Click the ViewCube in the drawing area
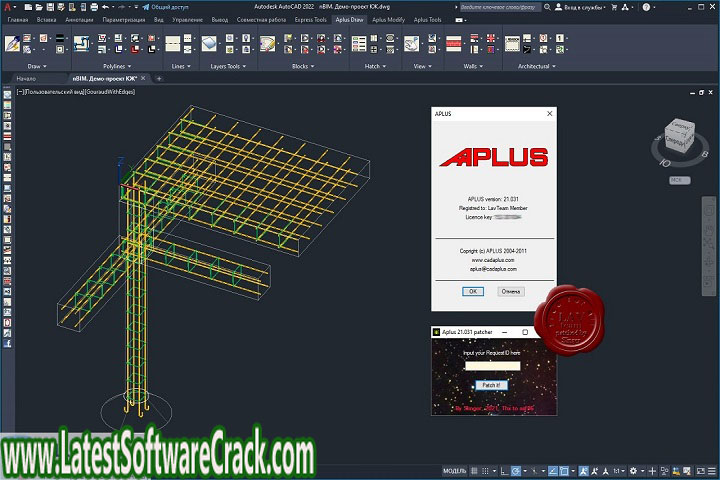Viewport: 720px width, 480px height. click(680, 134)
